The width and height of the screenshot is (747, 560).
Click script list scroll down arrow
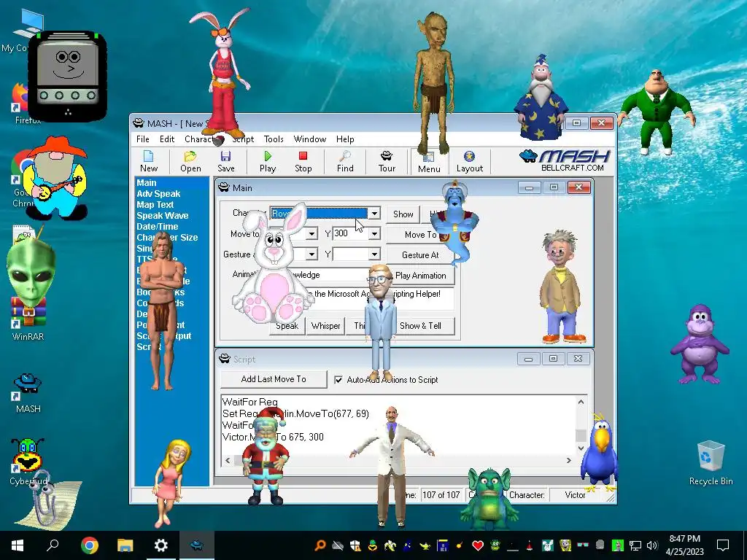[x=581, y=448]
